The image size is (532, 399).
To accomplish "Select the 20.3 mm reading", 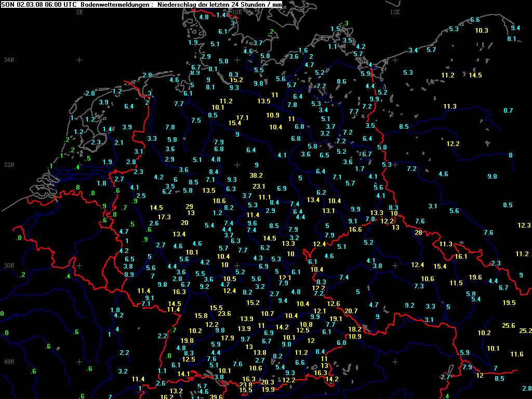I will point(268,382).
